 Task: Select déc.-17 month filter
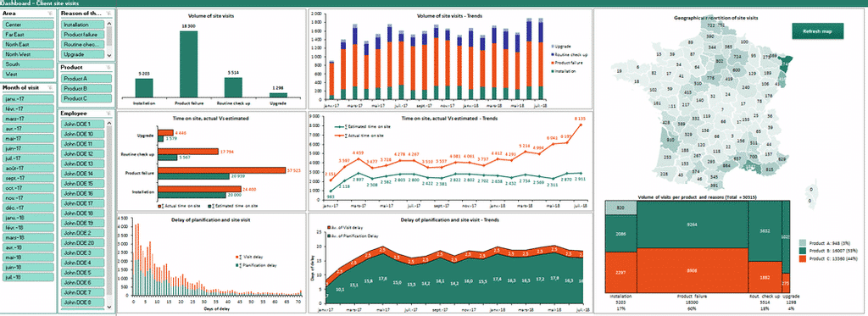tap(28, 208)
